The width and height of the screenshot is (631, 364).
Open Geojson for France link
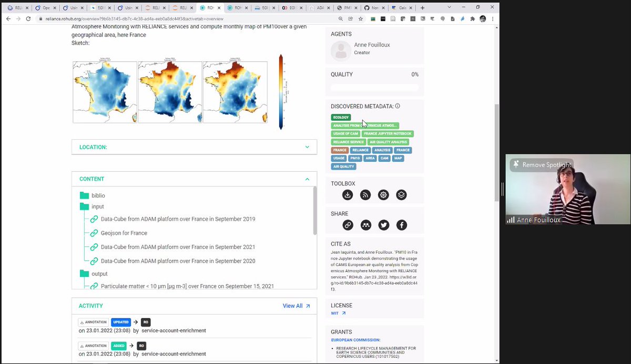click(x=124, y=233)
